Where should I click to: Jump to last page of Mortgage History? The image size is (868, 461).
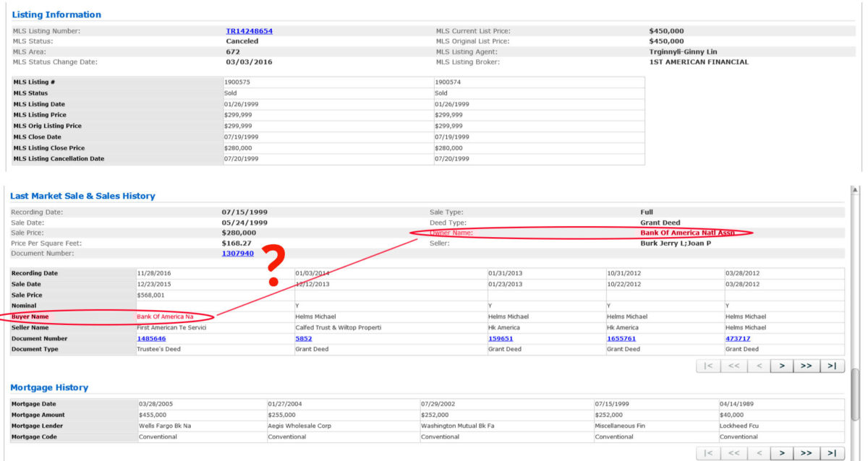pyautogui.click(x=832, y=453)
